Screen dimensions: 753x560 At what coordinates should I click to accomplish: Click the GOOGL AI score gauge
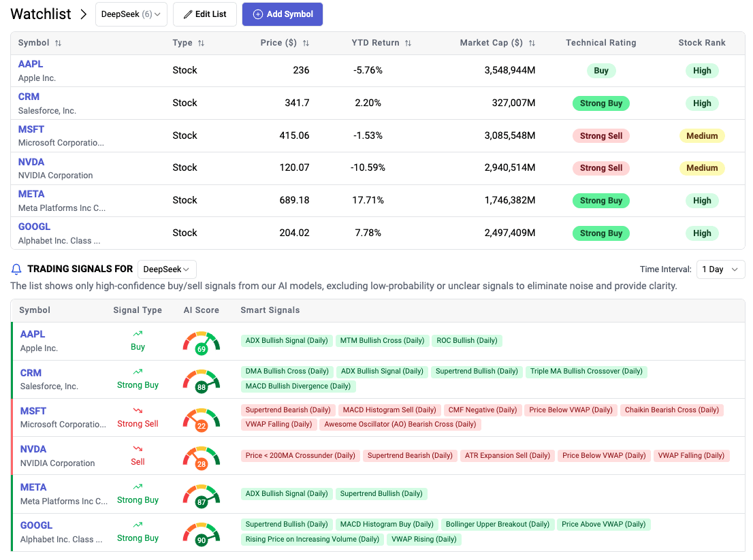pos(202,533)
